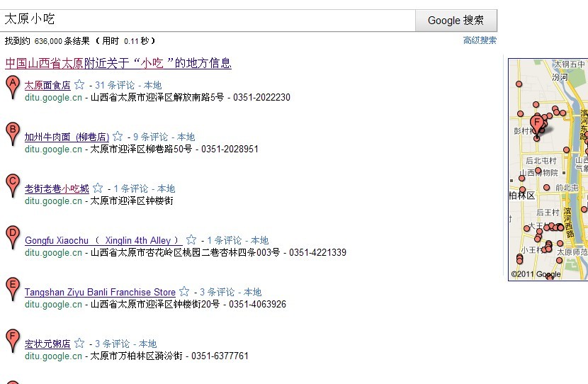Image resolution: width=588 pixels, height=384 pixels.
Task: Click 本地 link in 宏状元粥店 row
Action: point(147,344)
